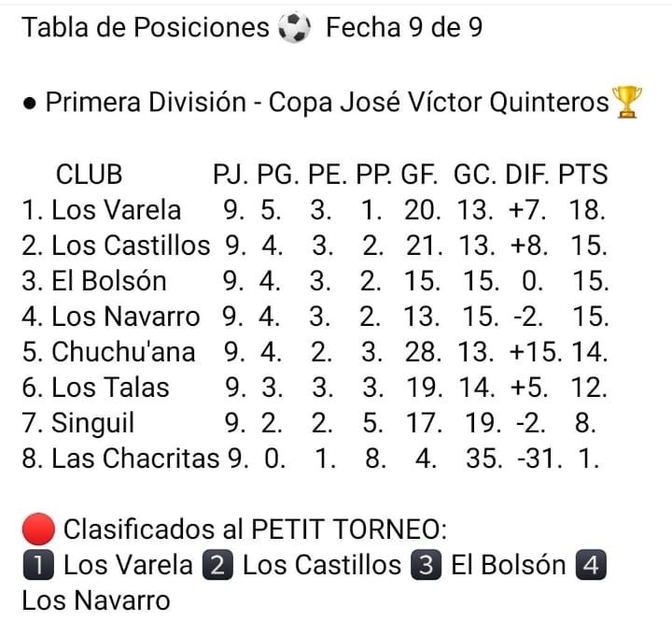The image size is (672, 621).
Task: Click the number 1 keycap emoji
Action: (x=38, y=565)
